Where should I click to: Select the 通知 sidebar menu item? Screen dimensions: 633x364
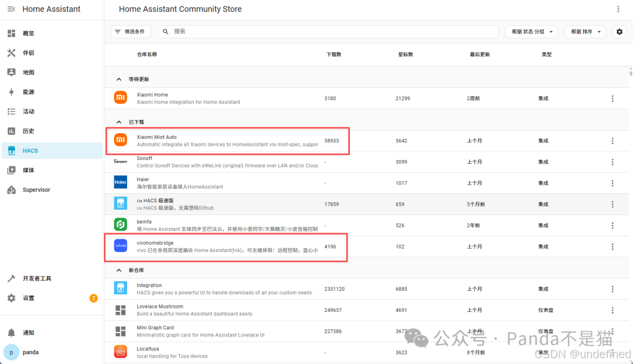click(x=52, y=332)
